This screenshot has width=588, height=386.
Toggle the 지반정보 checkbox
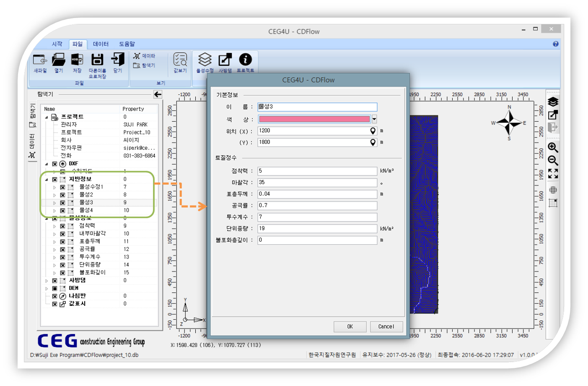(54, 179)
